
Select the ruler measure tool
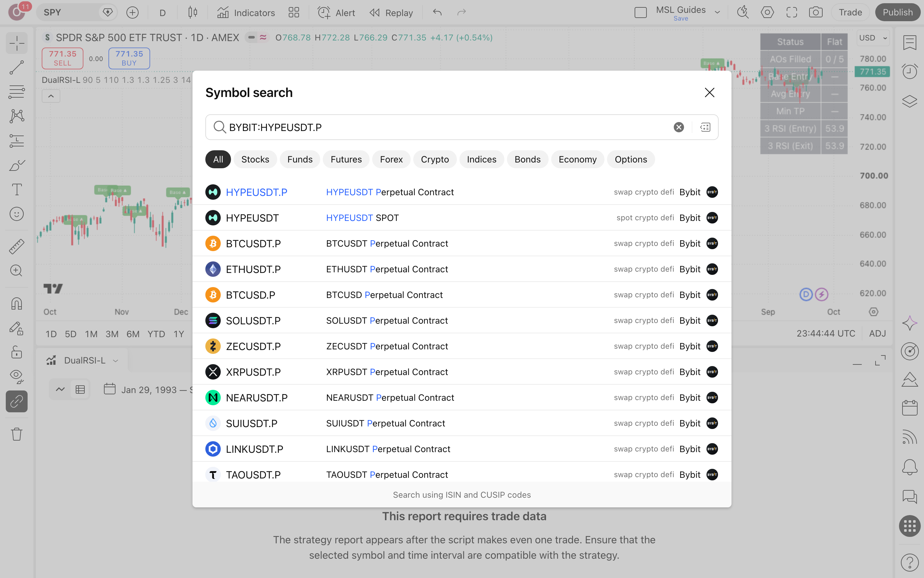17,247
